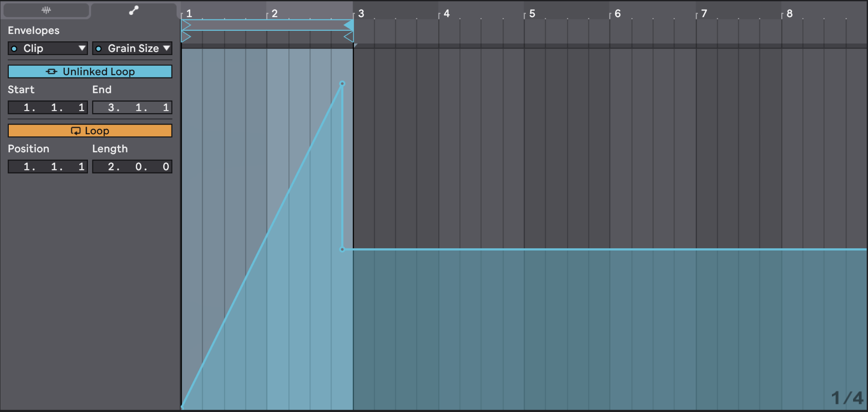Select the lower envelope breakpoint after the drop
The width and height of the screenshot is (868, 412).
tap(342, 250)
